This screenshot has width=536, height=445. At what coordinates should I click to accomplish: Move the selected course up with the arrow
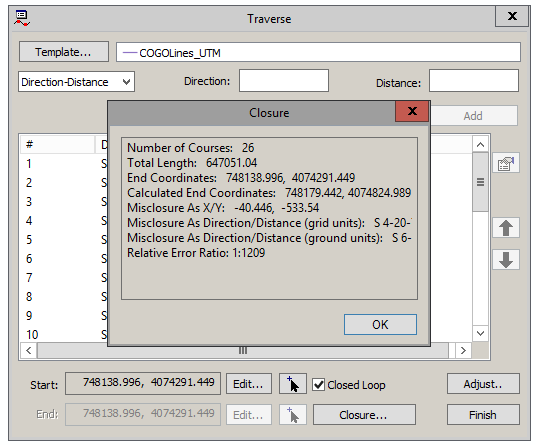pyautogui.click(x=506, y=228)
